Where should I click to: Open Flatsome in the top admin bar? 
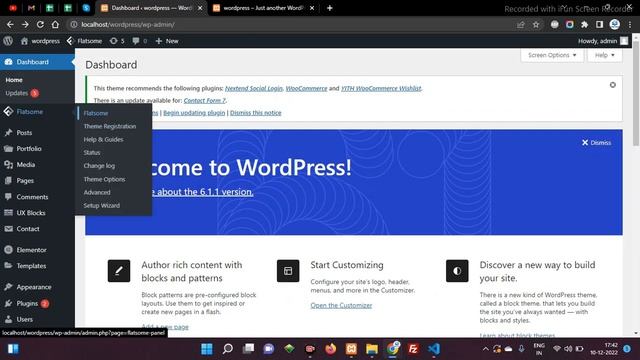click(x=84, y=41)
